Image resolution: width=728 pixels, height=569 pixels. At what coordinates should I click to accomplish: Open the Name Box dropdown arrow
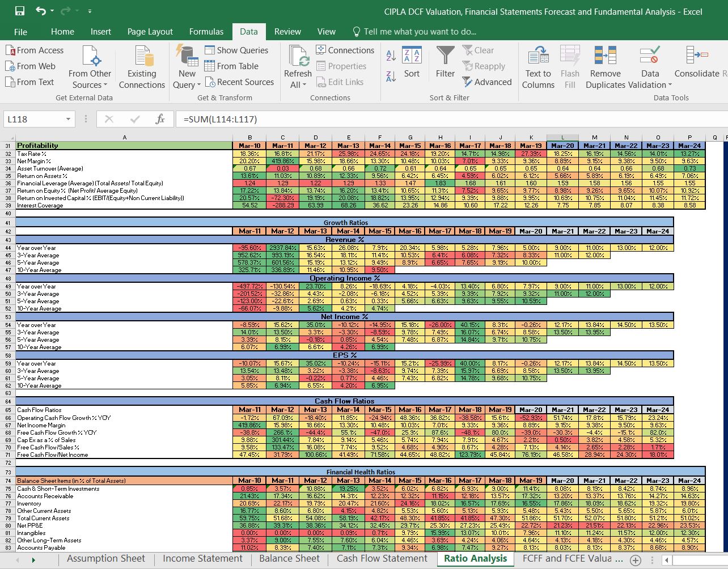[68, 119]
